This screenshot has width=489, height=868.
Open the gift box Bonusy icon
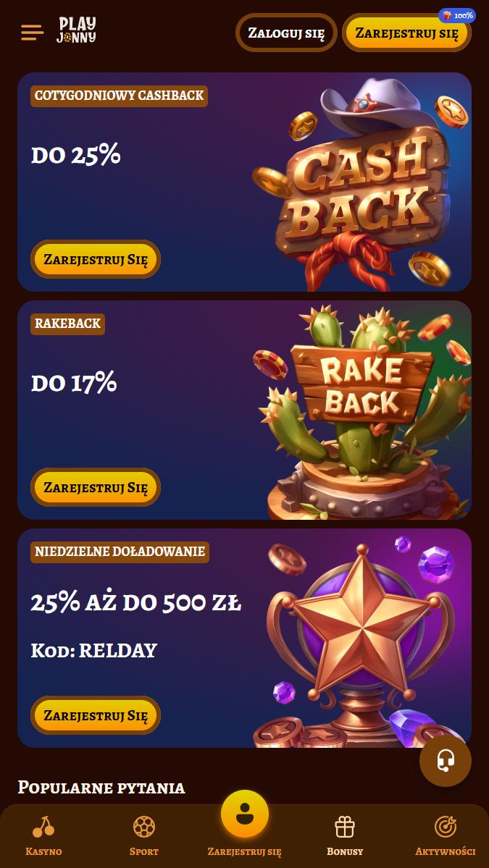(344, 827)
